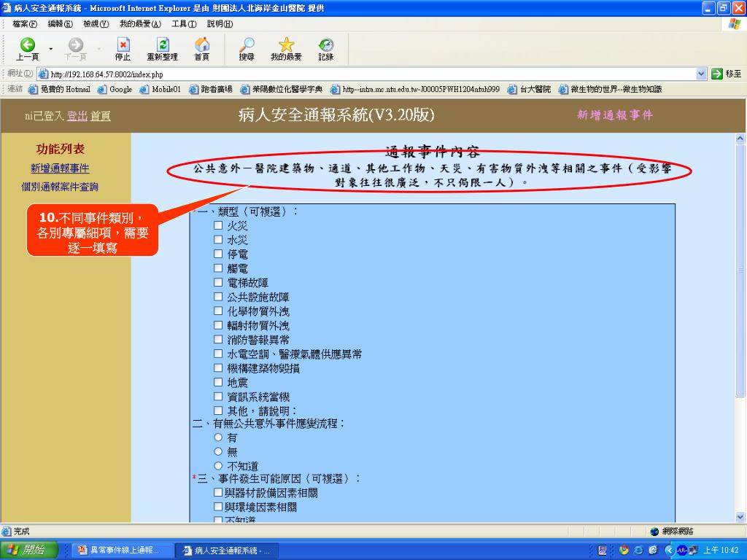Open the http--intra.mc.ntu.edu.tw link shortcut
Image resolution: width=747 pixels, height=560 pixels.
415,89
